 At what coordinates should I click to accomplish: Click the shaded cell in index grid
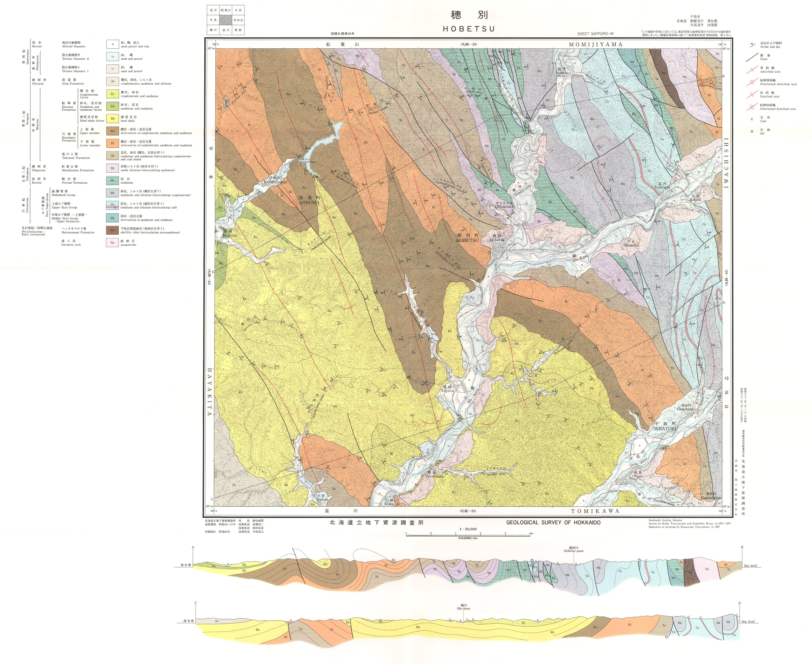pyautogui.click(x=226, y=20)
